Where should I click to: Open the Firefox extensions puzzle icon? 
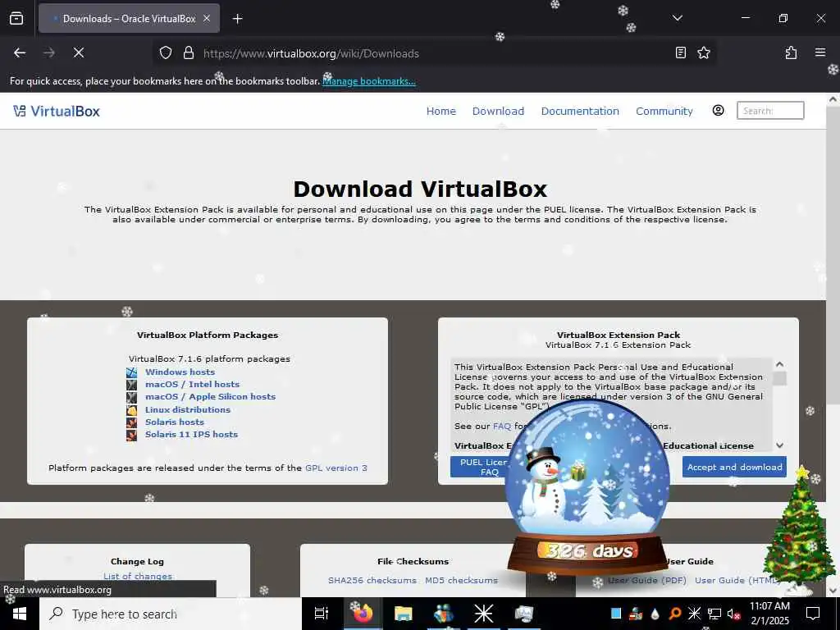791,52
